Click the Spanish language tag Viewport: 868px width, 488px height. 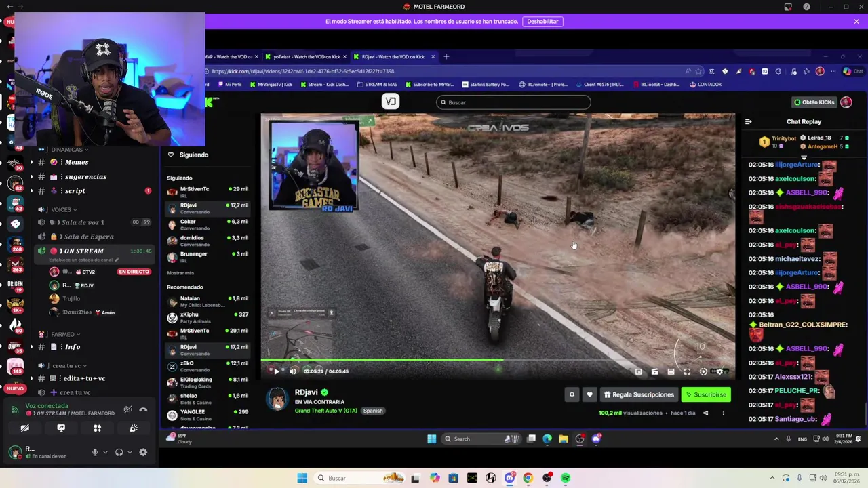click(373, 411)
